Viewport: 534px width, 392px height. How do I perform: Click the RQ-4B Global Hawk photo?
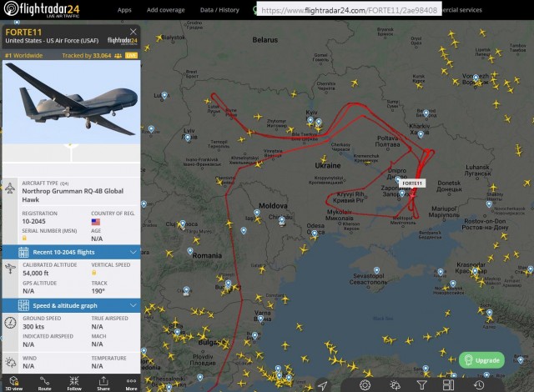click(x=71, y=102)
